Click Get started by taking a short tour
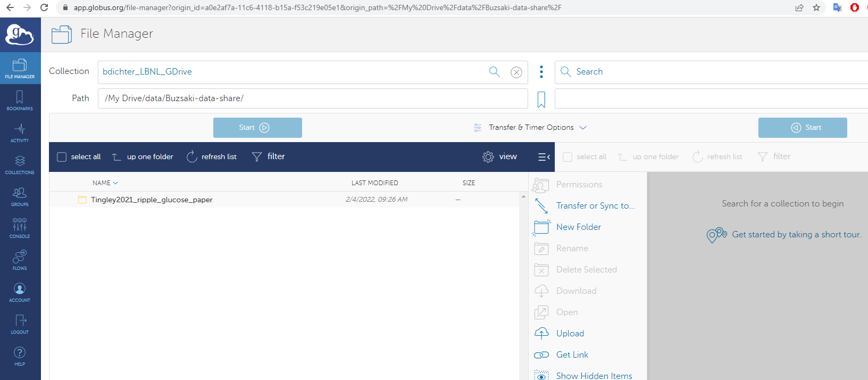868x380 pixels. tap(796, 235)
